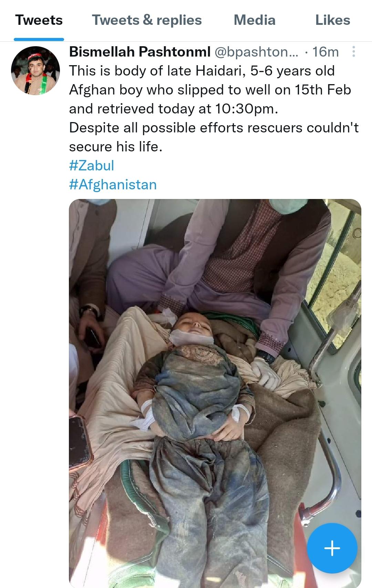Tap the display name Bismellah Pashtonml
The width and height of the screenshot is (372, 588).
point(140,52)
